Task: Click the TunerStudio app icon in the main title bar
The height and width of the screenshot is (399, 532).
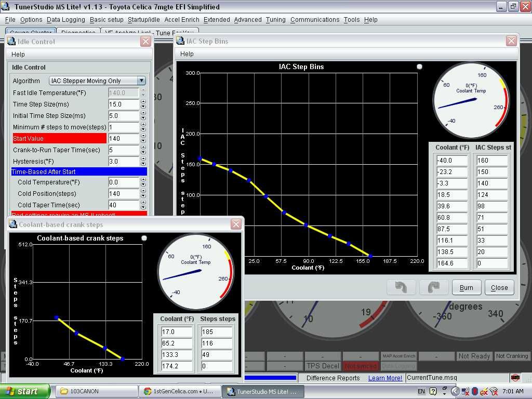Action: point(5,6)
